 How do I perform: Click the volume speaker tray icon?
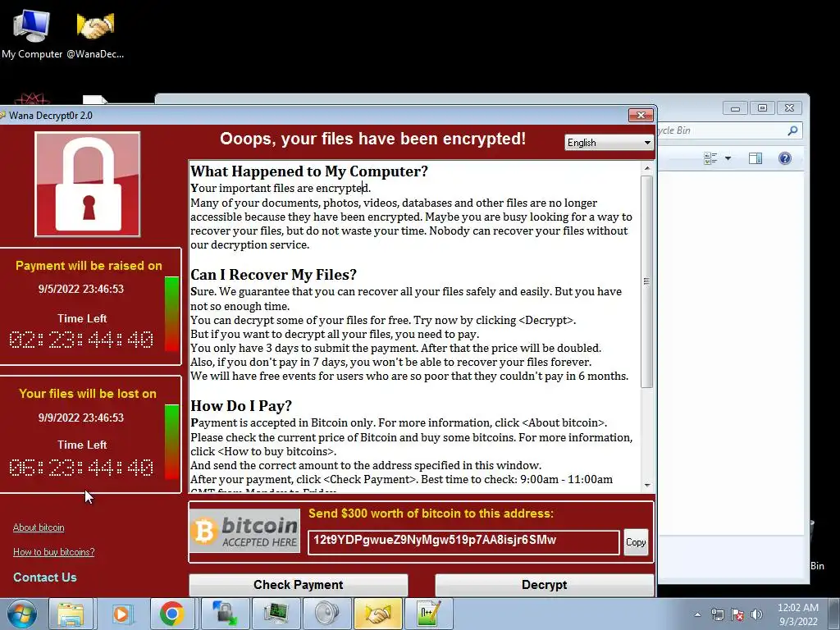(x=756, y=614)
